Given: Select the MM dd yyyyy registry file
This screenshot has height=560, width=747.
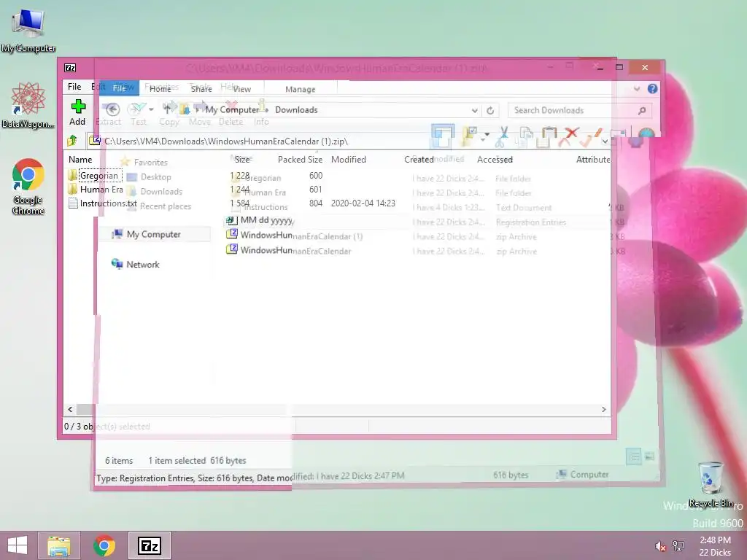Looking at the screenshot, I should (x=260, y=220).
